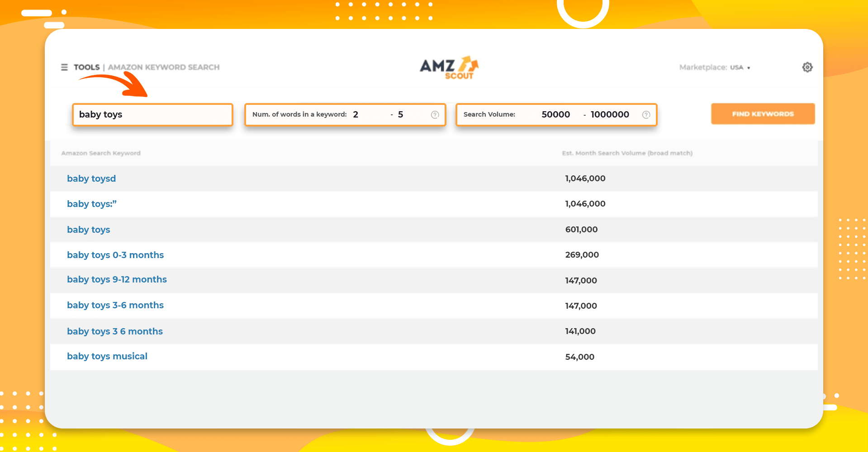The width and height of the screenshot is (868, 452).
Task: Open the 'baby toys musical' keyword link
Action: pos(107,356)
